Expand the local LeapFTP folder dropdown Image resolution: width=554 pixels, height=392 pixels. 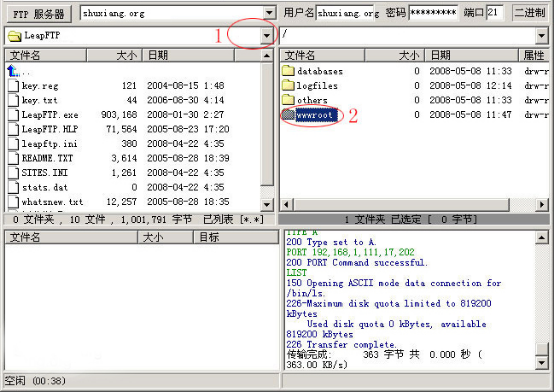[267, 35]
